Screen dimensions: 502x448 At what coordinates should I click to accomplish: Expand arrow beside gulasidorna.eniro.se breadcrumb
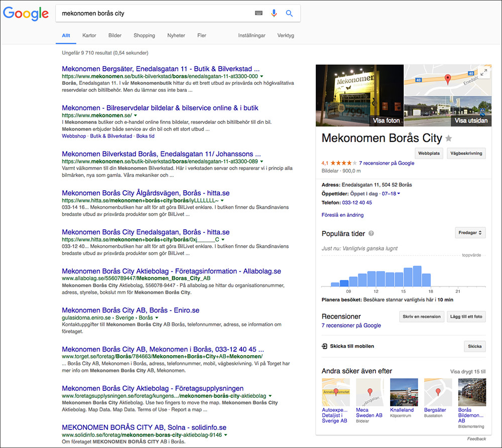[157, 318]
